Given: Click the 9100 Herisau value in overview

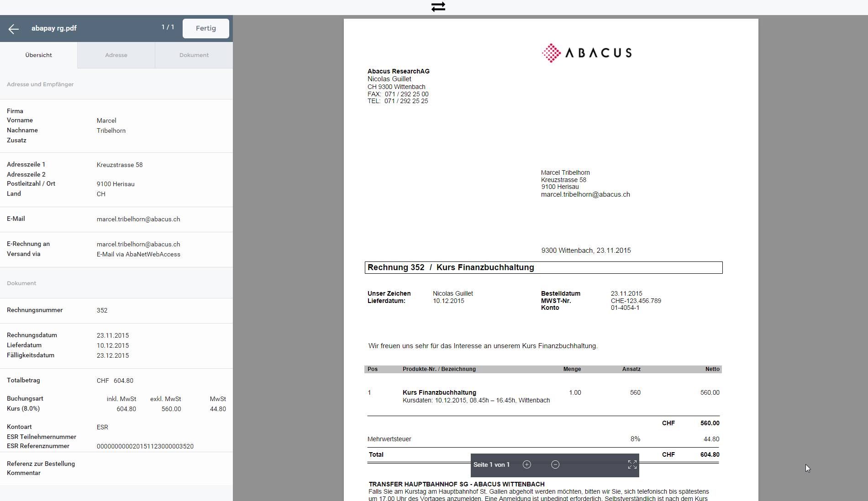Looking at the screenshot, I should tap(116, 184).
